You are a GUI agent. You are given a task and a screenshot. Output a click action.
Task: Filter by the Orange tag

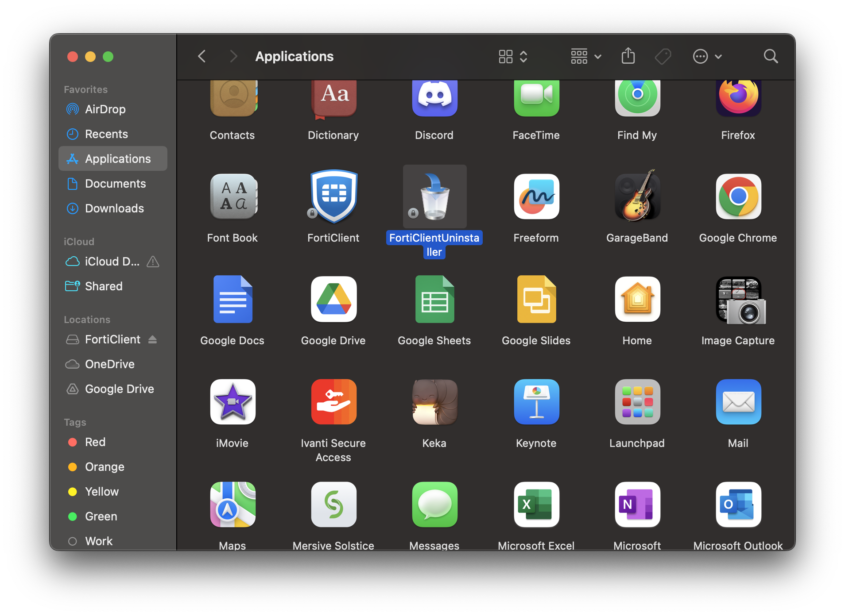[113, 467]
